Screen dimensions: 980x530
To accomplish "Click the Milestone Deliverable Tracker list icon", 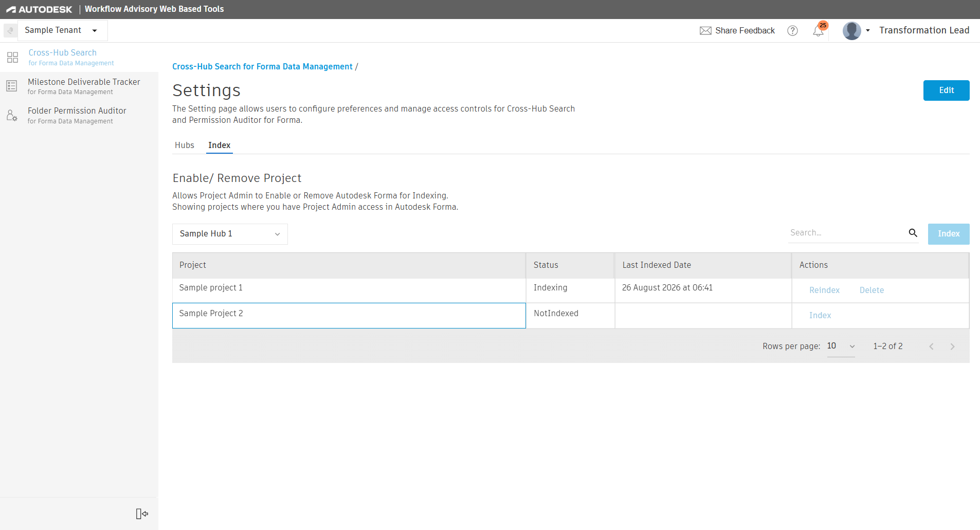I will click(12, 86).
